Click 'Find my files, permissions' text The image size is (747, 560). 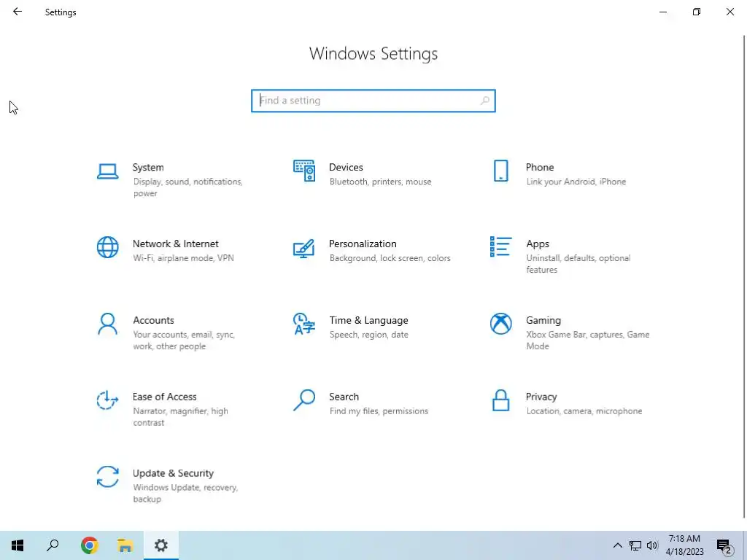point(379,411)
